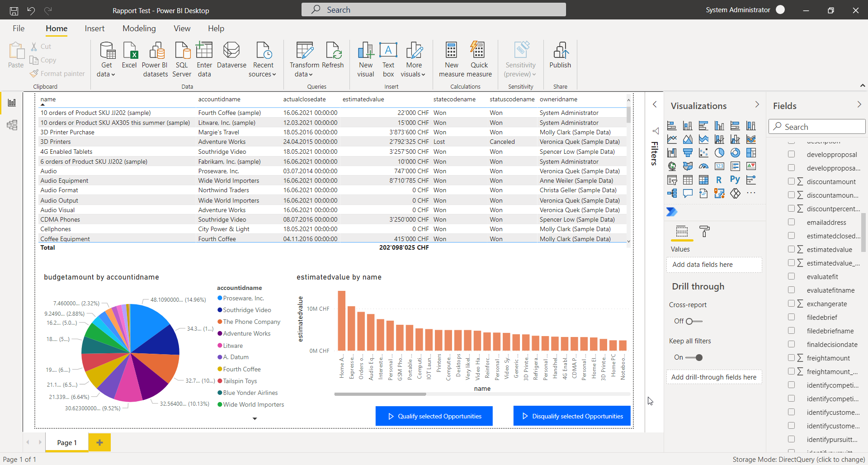Select the matrix visualization icon
The width and height of the screenshot is (868, 465).
coord(703,180)
